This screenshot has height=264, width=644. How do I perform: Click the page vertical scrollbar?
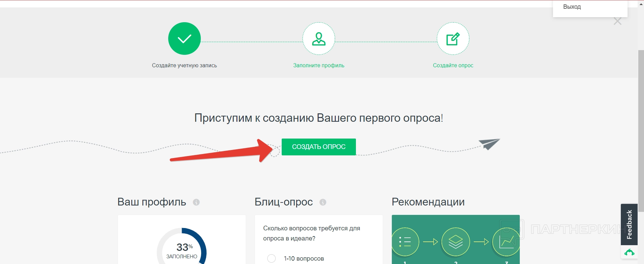click(641, 132)
